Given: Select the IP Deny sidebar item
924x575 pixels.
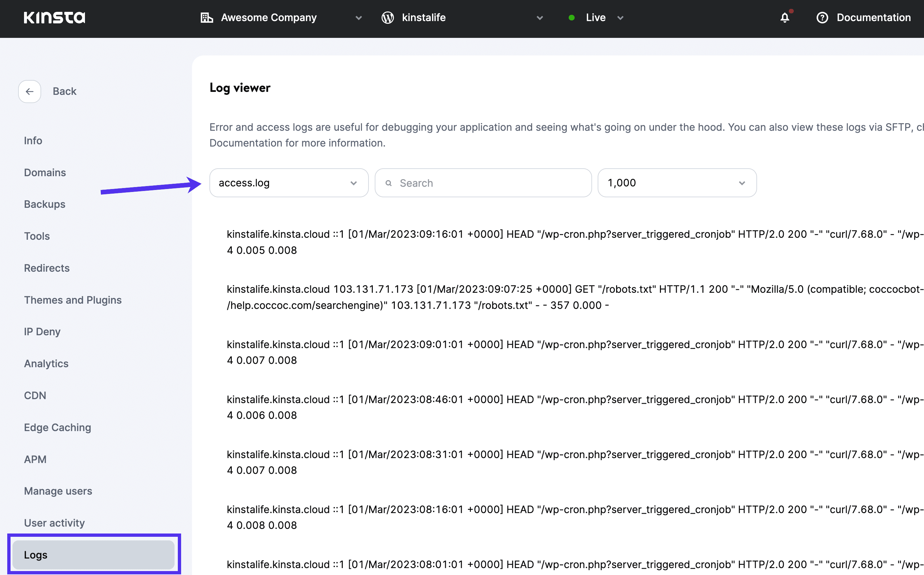Looking at the screenshot, I should pos(42,331).
